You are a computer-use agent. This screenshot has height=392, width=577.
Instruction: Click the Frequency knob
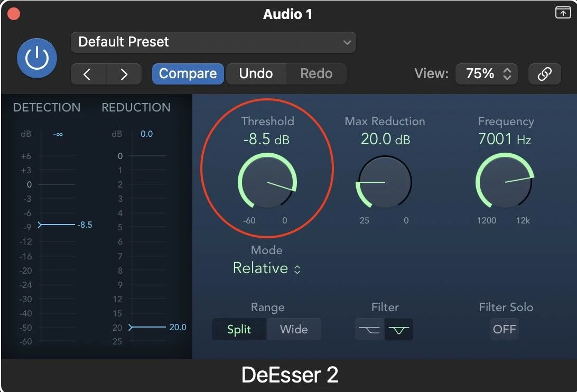click(x=505, y=182)
